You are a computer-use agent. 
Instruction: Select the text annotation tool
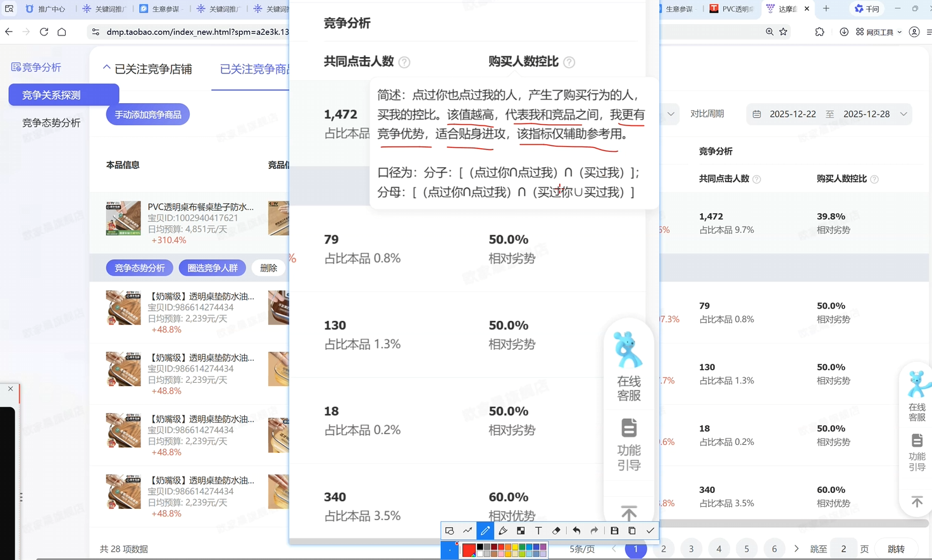[538, 531]
